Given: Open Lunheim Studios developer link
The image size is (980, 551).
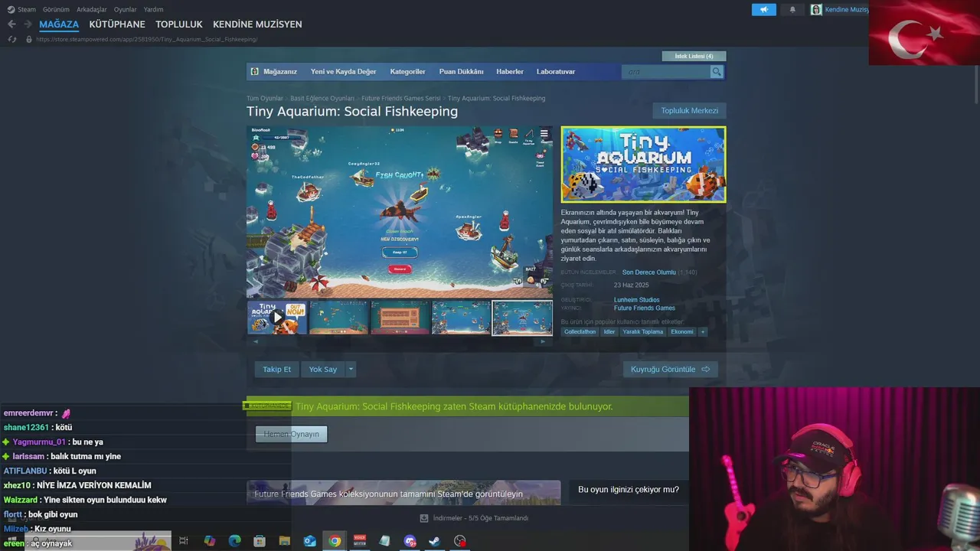Looking at the screenshot, I should click(x=636, y=300).
